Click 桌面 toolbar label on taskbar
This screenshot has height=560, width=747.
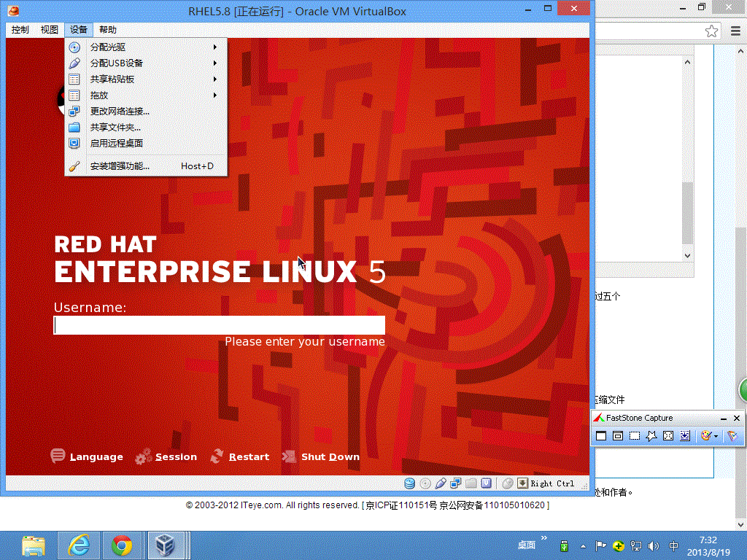[527, 545]
